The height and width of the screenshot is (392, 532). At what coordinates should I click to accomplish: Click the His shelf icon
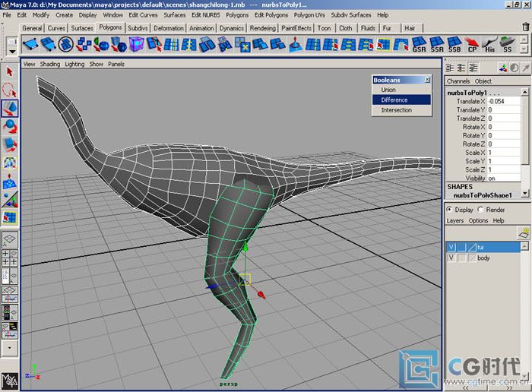click(489, 45)
